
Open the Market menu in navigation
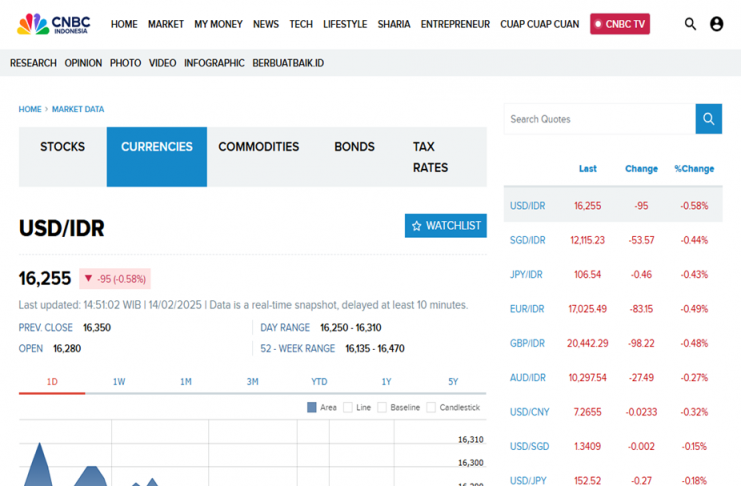coord(166,24)
